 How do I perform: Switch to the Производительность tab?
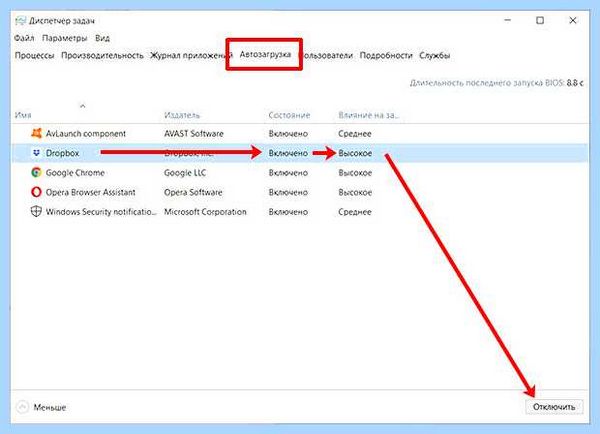[x=102, y=55]
